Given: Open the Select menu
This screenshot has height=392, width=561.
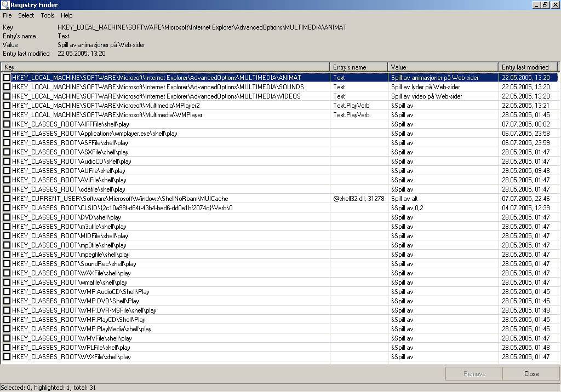Looking at the screenshot, I should tap(26, 15).
